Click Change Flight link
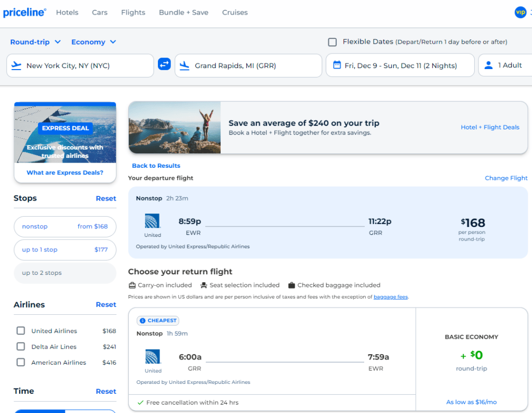The image size is (532, 413). pos(506,178)
